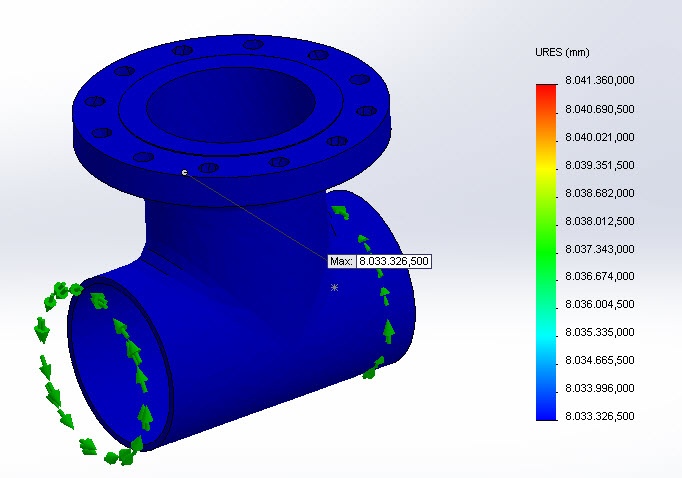682x478 pixels.
Task: Click legend value 8.040.690,500
Action: (600, 109)
